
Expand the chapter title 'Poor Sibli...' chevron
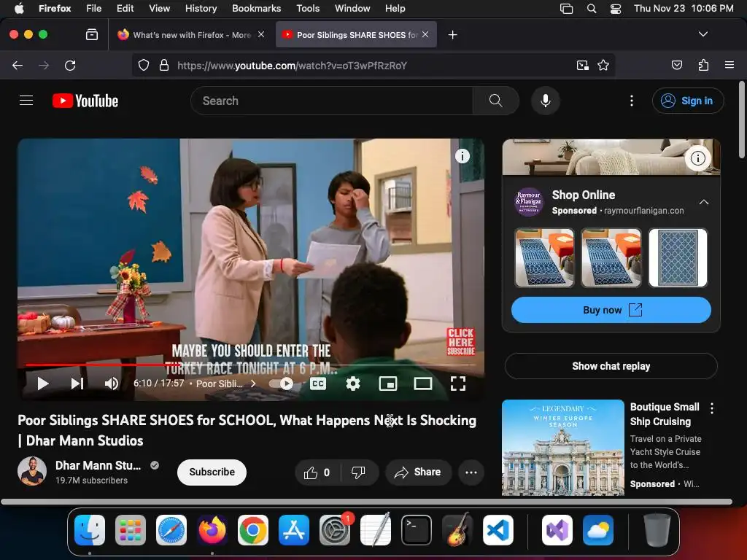[x=253, y=384]
